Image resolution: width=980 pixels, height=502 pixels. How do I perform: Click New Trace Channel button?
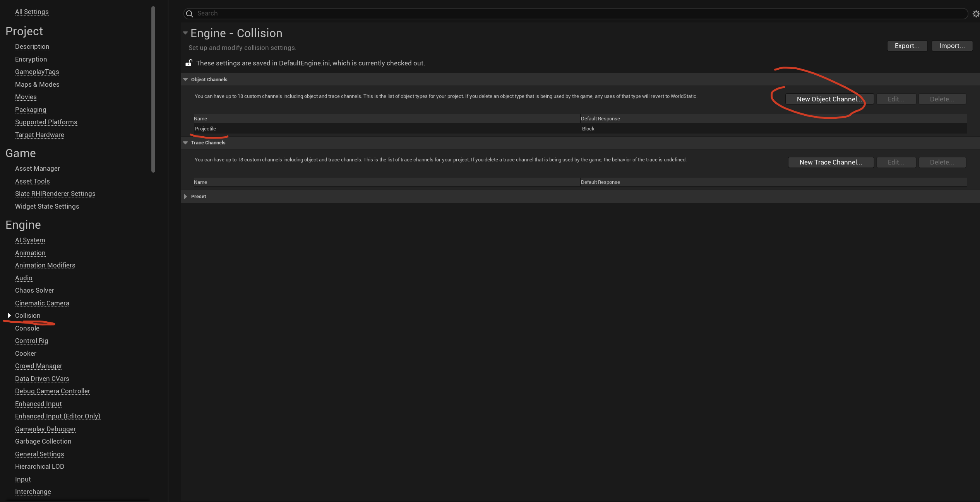point(831,162)
